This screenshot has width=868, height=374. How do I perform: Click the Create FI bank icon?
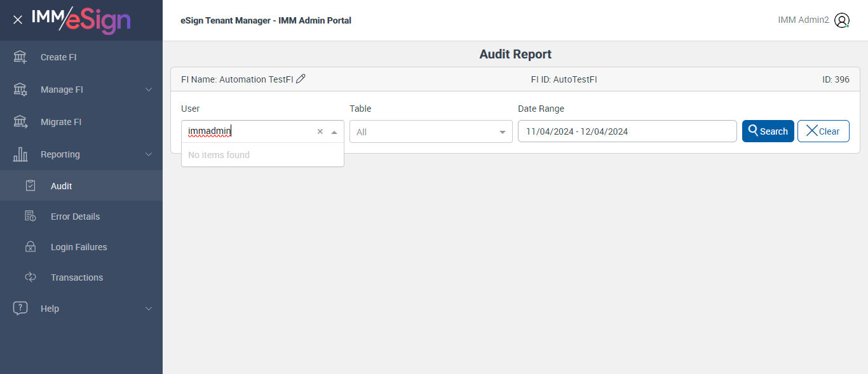20,57
